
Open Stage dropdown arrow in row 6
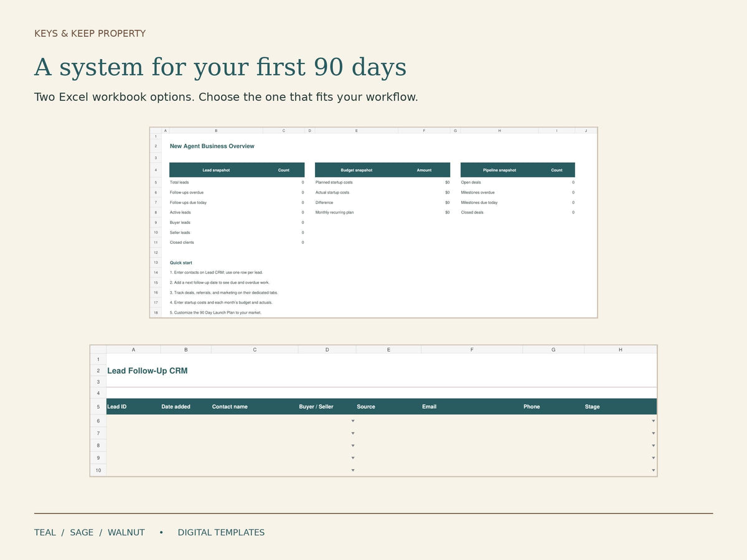click(653, 421)
